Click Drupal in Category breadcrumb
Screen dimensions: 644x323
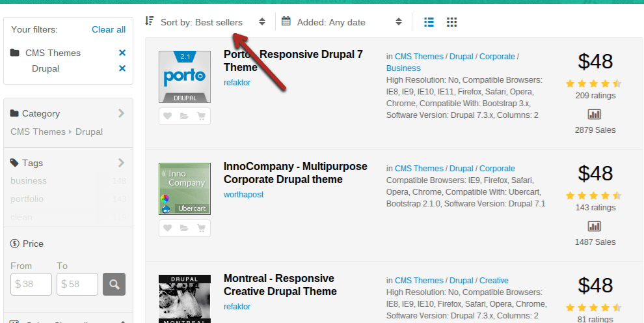[89, 132]
